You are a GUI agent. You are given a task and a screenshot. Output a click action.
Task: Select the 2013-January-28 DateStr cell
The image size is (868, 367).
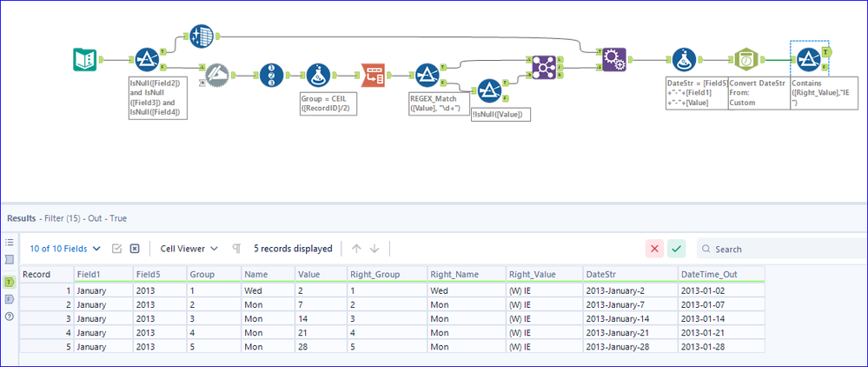(x=631, y=346)
